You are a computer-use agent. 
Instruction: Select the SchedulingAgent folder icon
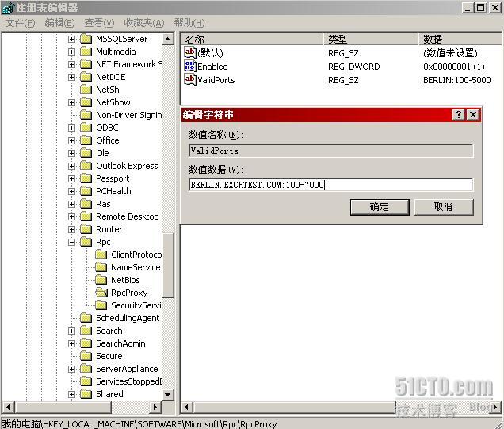coord(86,318)
